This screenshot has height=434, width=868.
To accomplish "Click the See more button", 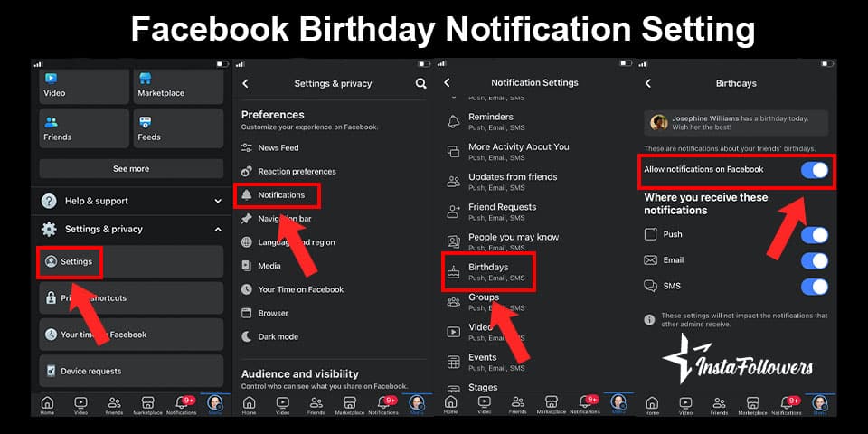I will coord(131,169).
